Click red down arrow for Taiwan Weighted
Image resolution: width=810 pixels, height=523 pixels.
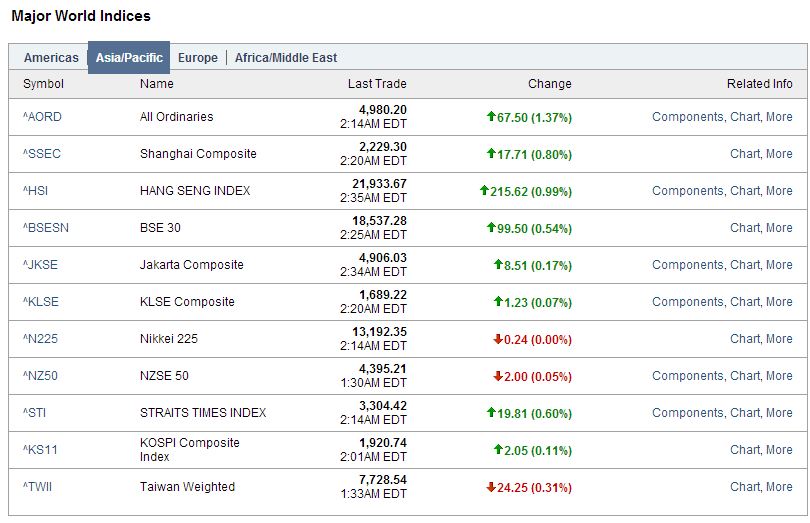pos(490,487)
